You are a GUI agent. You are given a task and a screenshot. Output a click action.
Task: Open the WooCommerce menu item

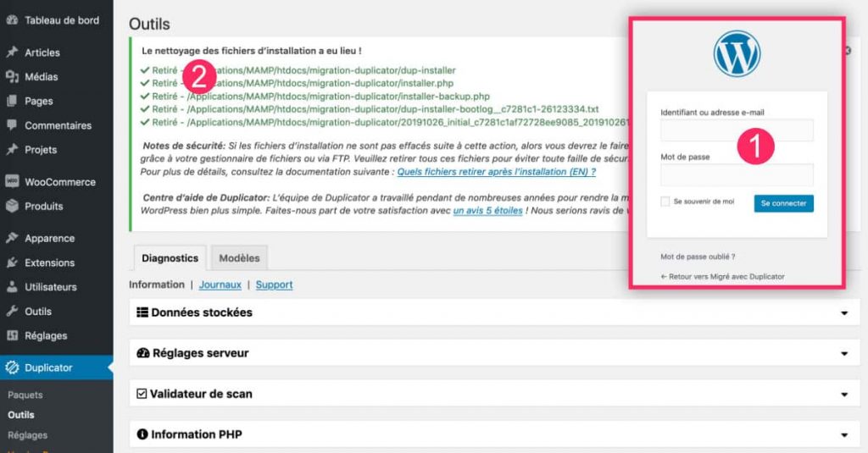coord(57,181)
